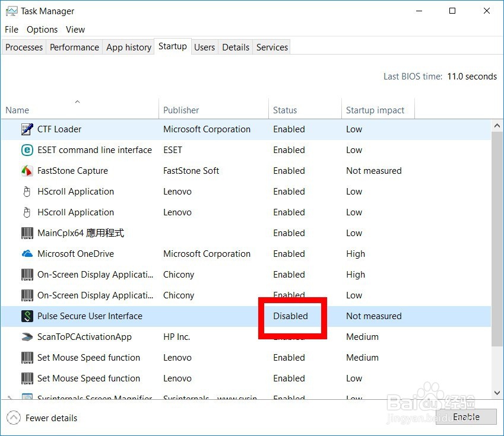This screenshot has height=436, width=504.
Task: Select the CTF Loader row name
Action: (59, 129)
